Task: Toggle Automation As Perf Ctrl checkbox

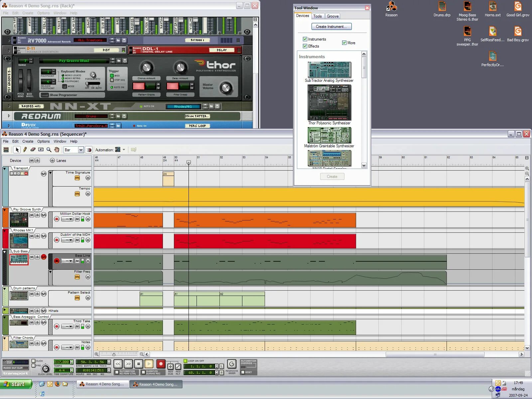Action: click(117, 372)
